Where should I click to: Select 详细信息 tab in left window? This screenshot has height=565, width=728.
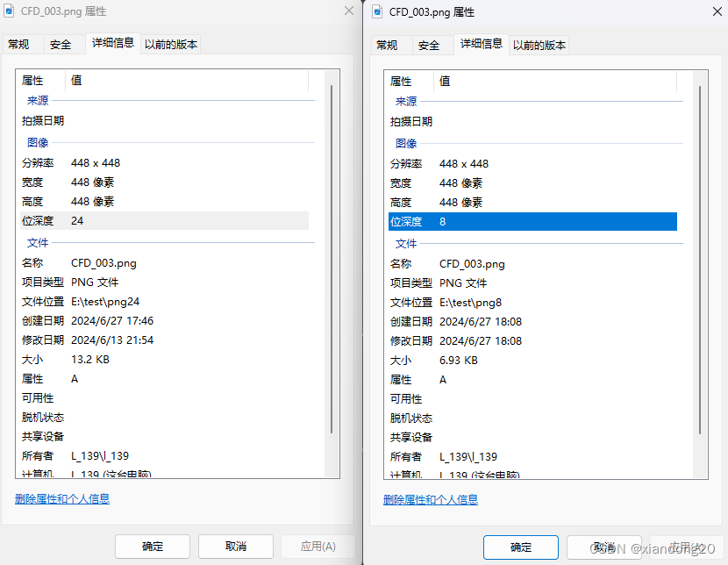[113, 43]
